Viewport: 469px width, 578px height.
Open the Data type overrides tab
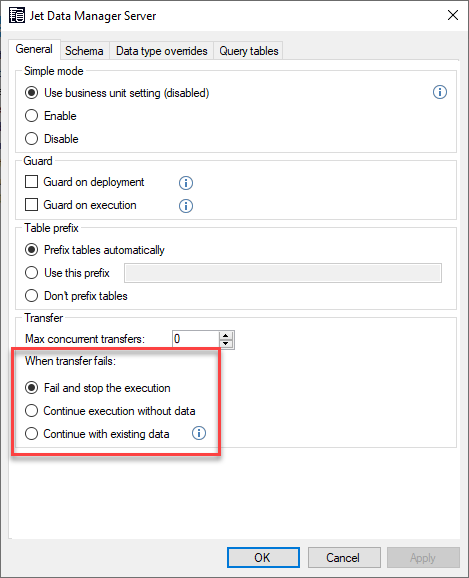[161, 51]
